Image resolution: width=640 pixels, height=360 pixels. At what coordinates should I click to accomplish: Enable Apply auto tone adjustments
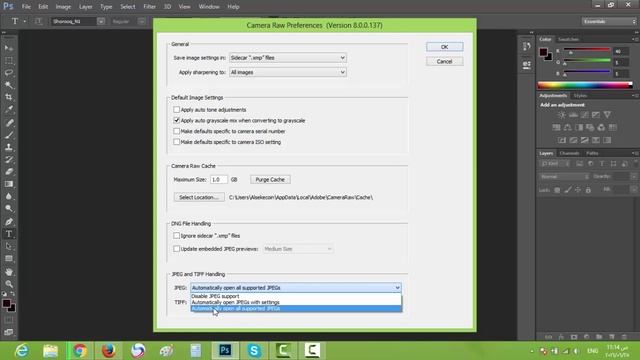point(176,109)
